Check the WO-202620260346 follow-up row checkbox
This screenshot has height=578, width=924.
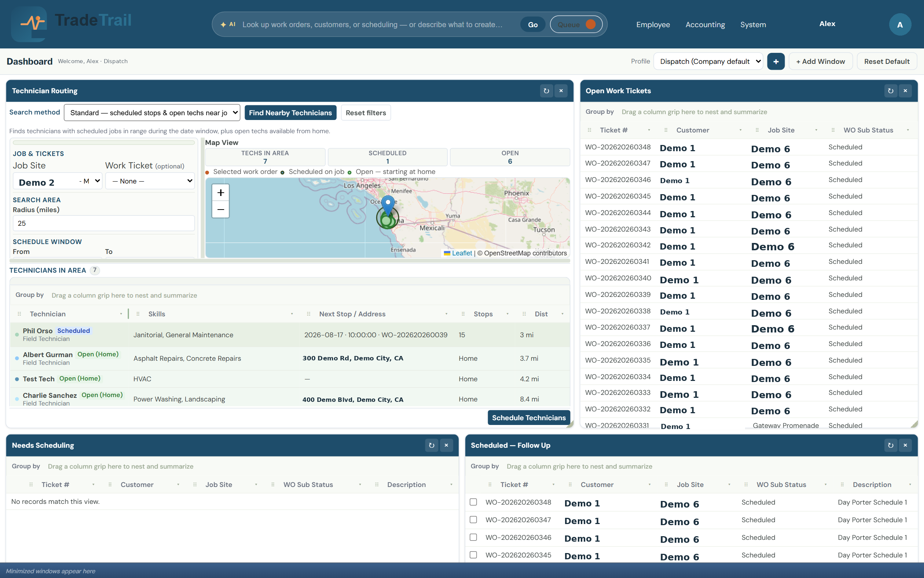tap(473, 537)
